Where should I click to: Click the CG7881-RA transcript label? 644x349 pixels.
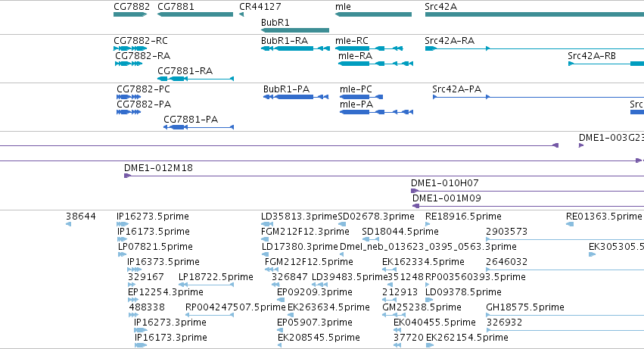pyautogui.click(x=185, y=71)
